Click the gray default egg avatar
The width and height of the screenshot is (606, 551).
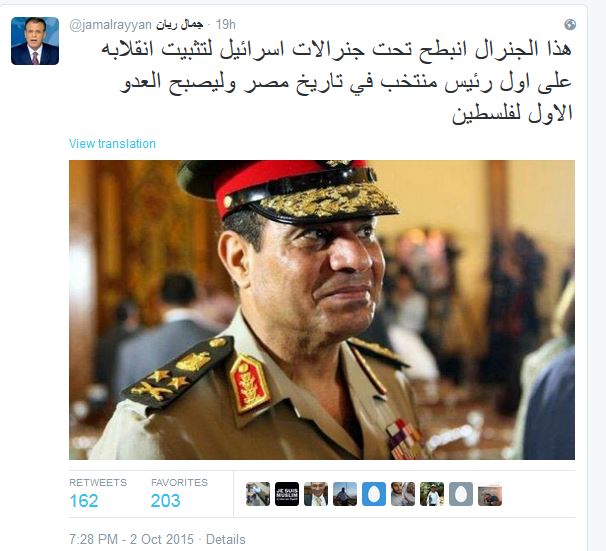pos(461,494)
